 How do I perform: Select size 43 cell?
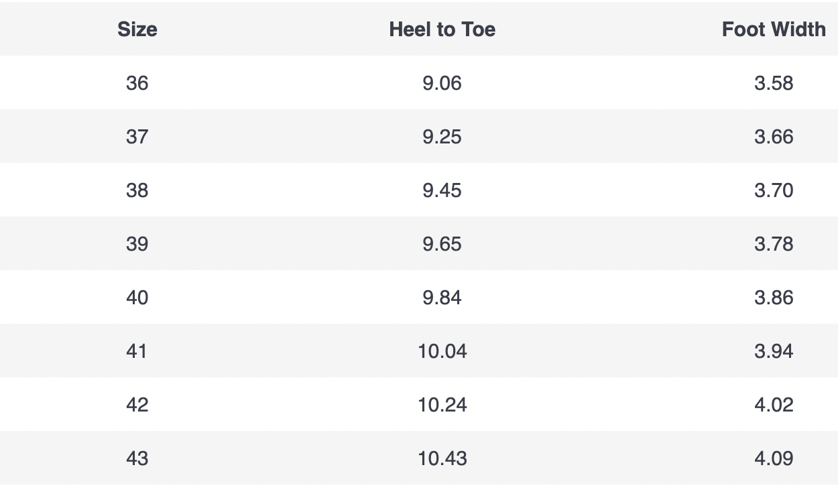tap(137, 458)
